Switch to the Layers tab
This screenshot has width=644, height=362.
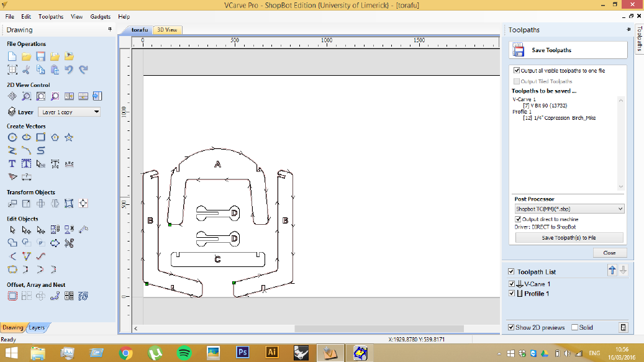tap(37, 327)
